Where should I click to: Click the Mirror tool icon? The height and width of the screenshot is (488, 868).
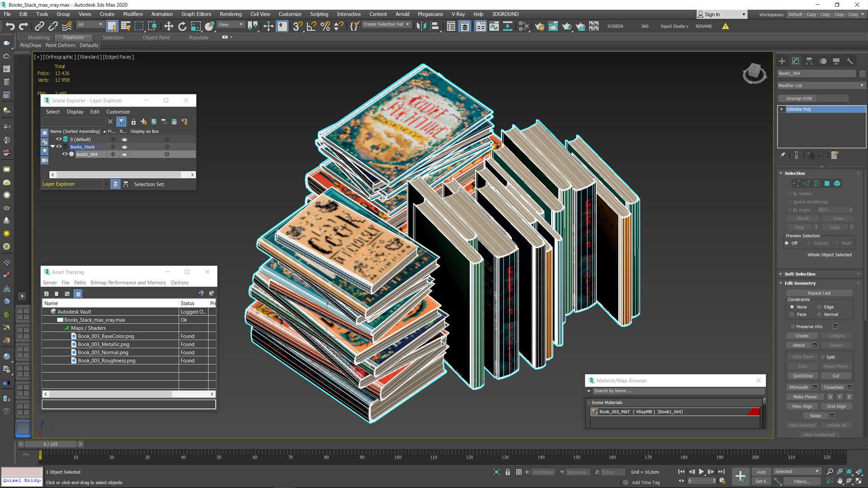pyautogui.click(x=421, y=26)
